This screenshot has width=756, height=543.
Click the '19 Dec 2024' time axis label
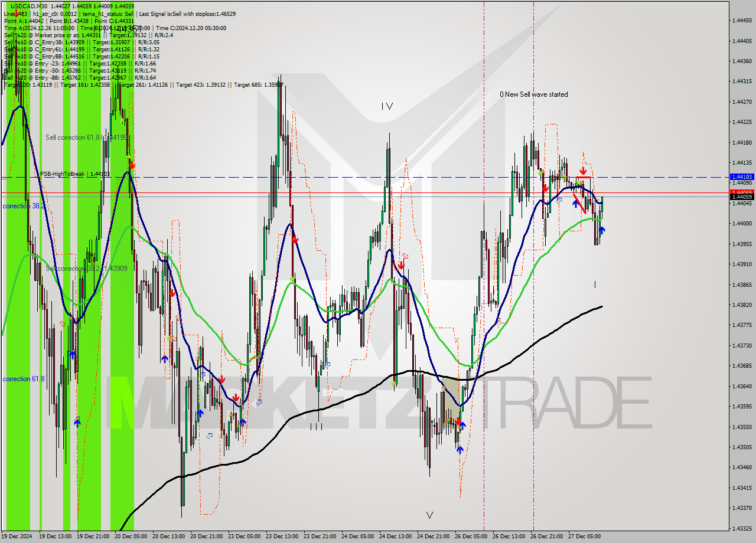(17, 537)
